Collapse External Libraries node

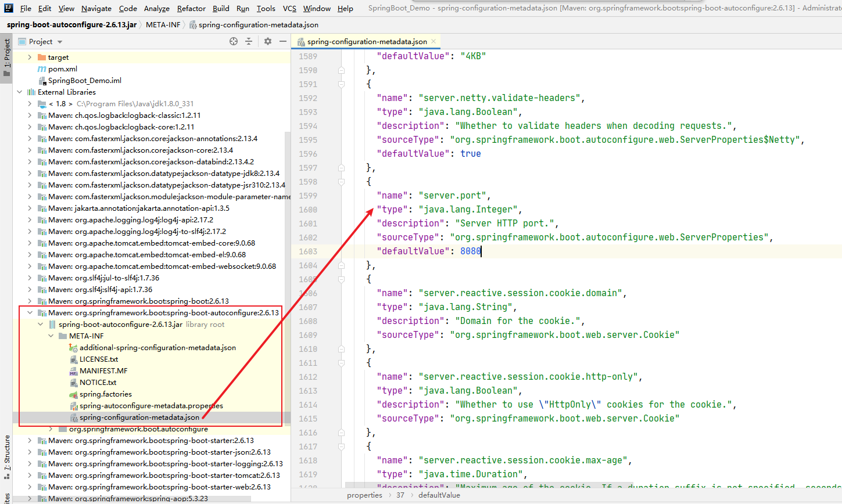click(x=19, y=92)
